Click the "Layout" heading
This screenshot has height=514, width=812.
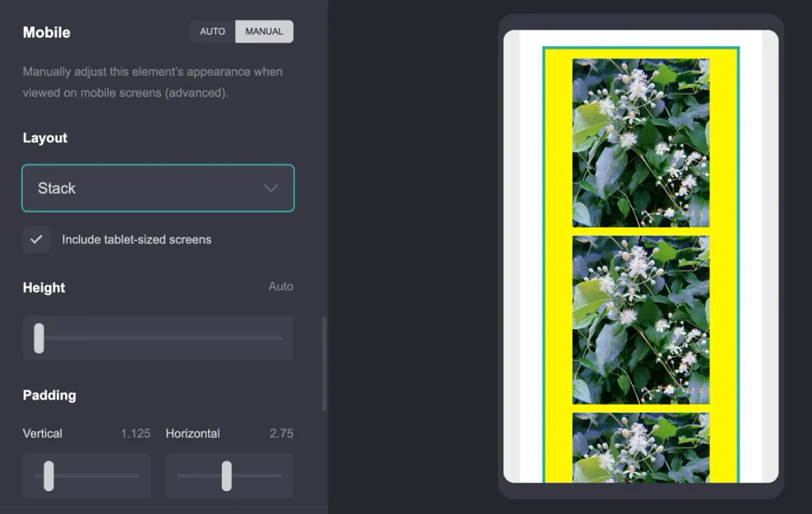[x=45, y=138]
